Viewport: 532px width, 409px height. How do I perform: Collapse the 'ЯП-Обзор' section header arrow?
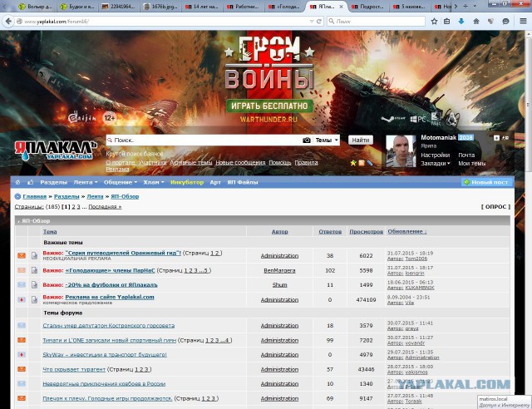click(18, 221)
